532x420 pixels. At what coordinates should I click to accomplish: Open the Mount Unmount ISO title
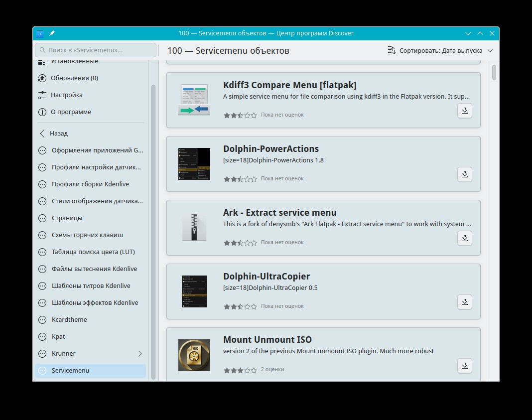[267, 340]
